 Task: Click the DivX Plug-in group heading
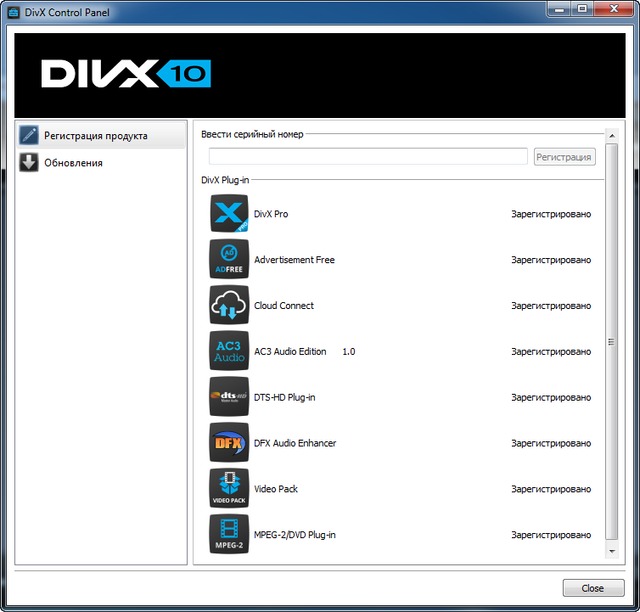[225, 180]
